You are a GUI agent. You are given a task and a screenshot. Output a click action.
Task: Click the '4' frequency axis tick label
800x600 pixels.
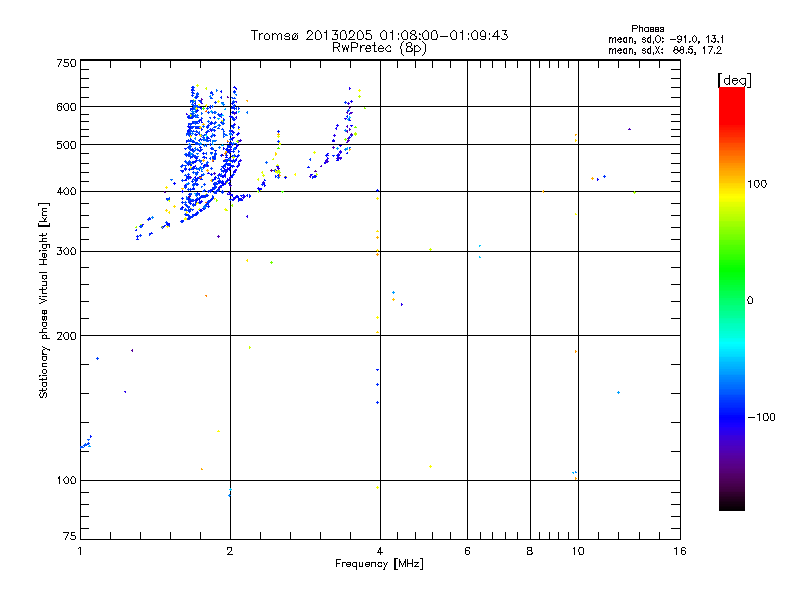tap(380, 551)
